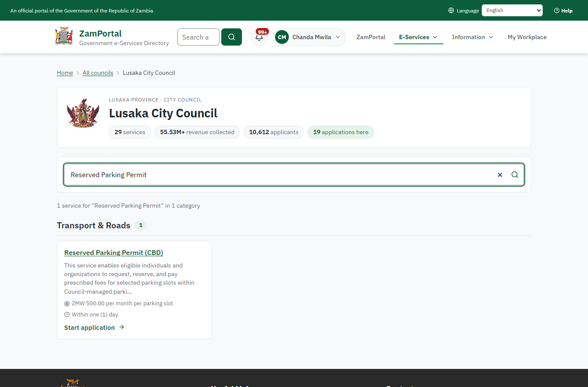
Task: Click the Transport & Roads count badge
Action: tap(141, 225)
